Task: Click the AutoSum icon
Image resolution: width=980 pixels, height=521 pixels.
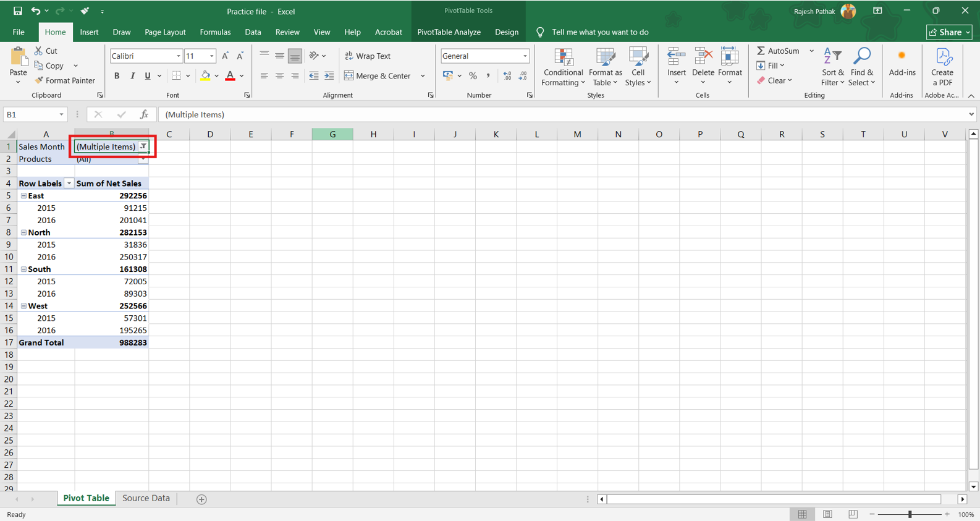Action: tap(761, 51)
